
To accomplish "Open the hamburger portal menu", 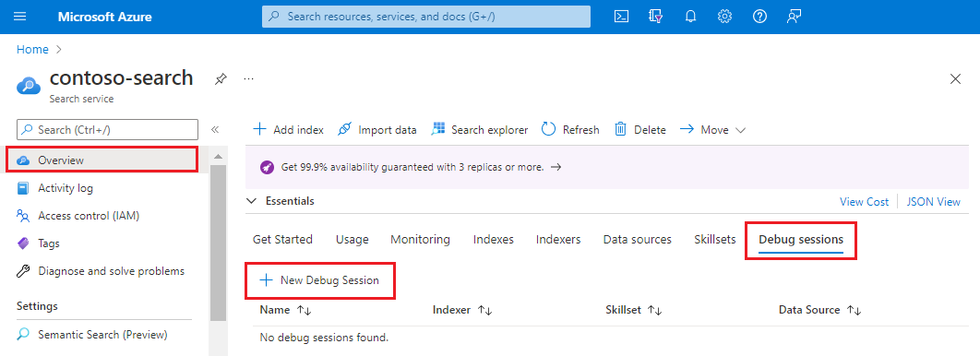I will [20, 17].
